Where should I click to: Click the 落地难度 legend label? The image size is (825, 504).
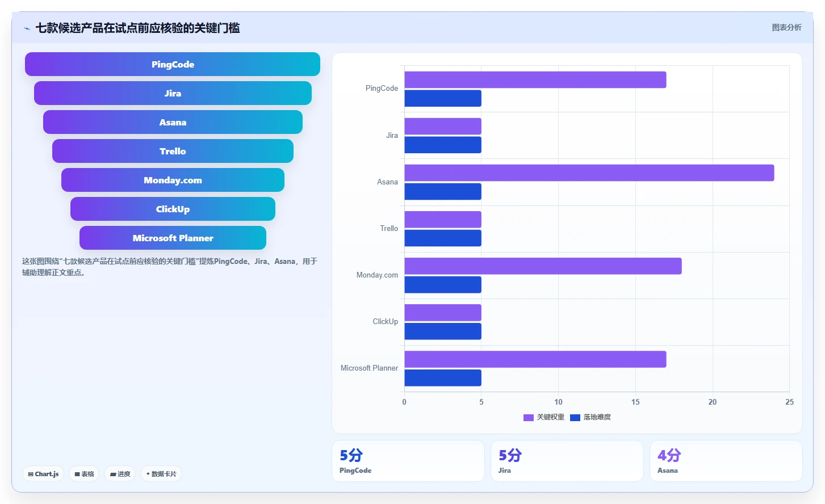coord(597,417)
